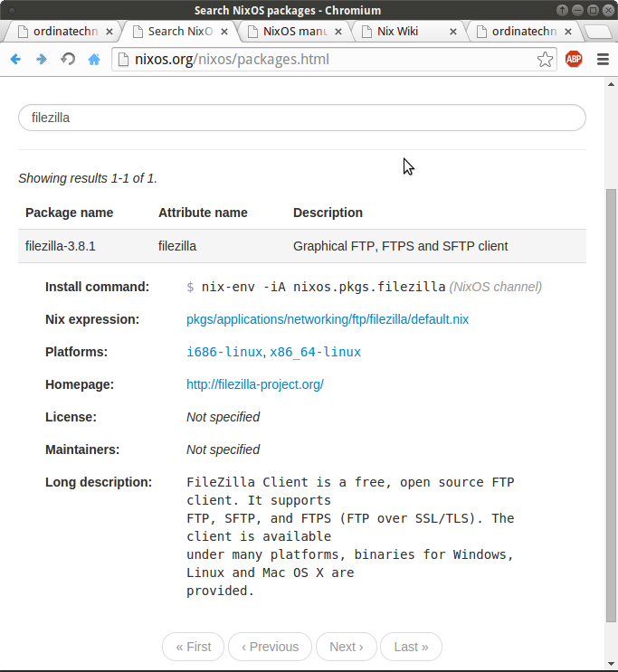Switch to the last ordinatechn tab

point(521,32)
